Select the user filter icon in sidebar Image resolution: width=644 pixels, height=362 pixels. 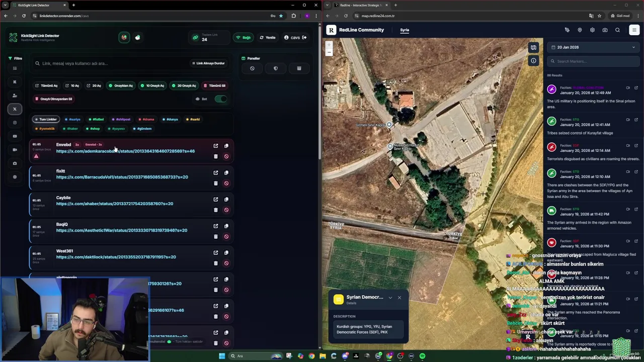click(x=15, y=96)
